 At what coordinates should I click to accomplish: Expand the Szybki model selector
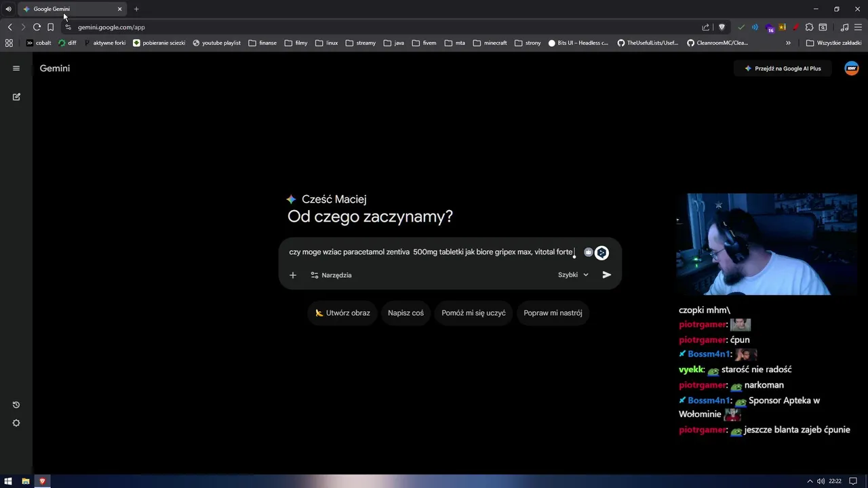click(573, 275)
